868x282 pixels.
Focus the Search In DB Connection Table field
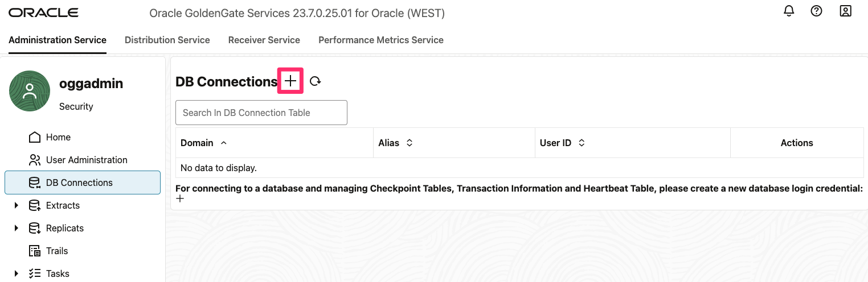coord(261,113)
